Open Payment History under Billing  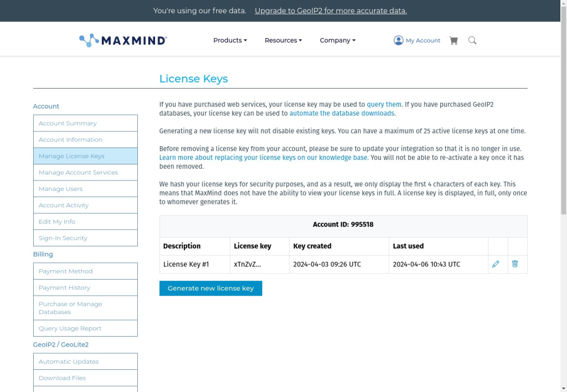85,287
